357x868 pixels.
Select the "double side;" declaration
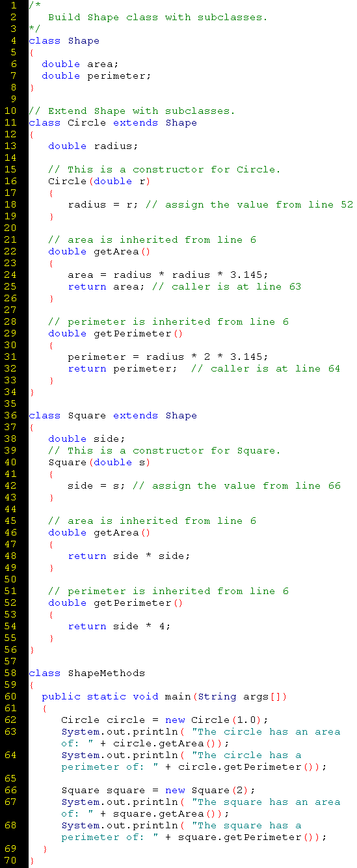click(87, 439)
